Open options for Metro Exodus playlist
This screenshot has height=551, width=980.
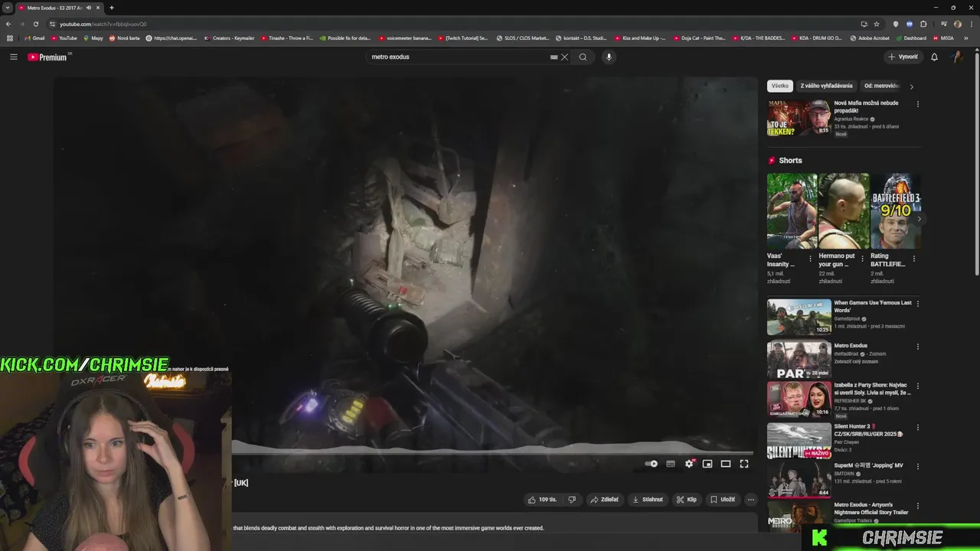tap(918, 347)
